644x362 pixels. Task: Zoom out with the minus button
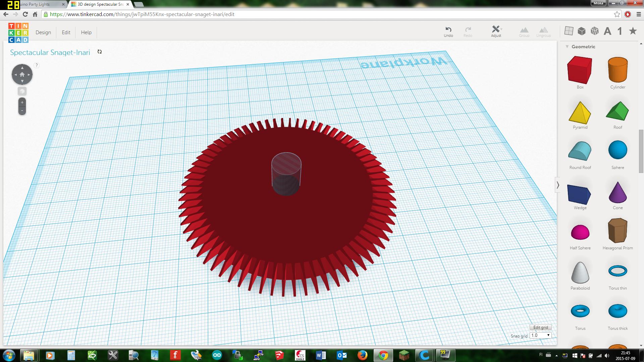pos(22,110)
